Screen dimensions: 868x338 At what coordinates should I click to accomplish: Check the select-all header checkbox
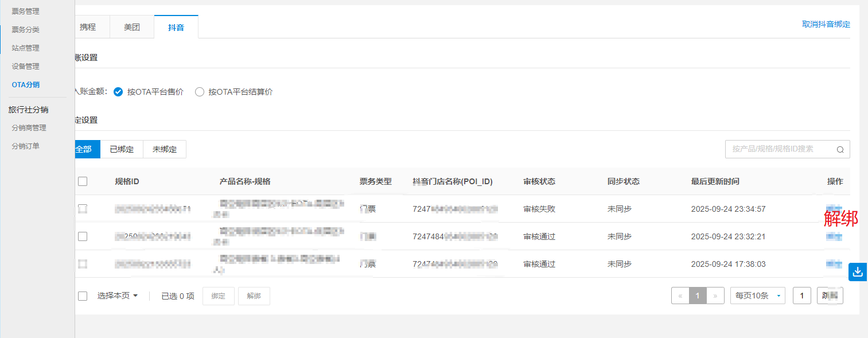coord(83,181)
